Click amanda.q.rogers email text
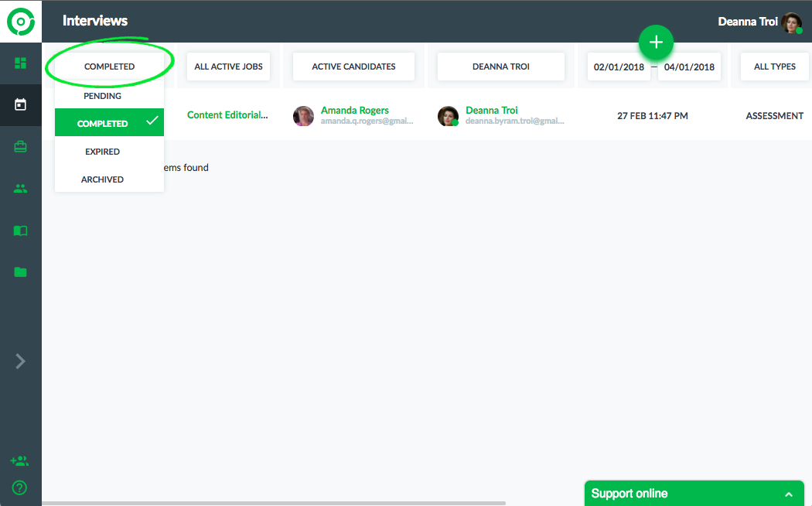 pyautogui.click(x=367, y=121)
